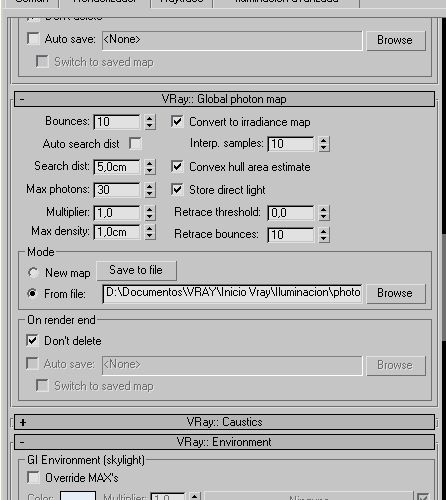The width and height of the screenshot is (446, 500).
Task: Disable Store direct light option
Action: pos(177,189)
